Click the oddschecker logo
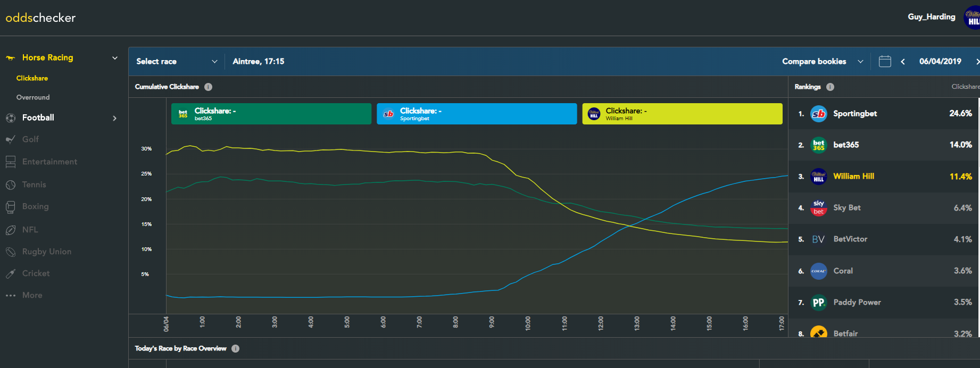The width and height of the screenshot is (980, 368). (40, 18)
